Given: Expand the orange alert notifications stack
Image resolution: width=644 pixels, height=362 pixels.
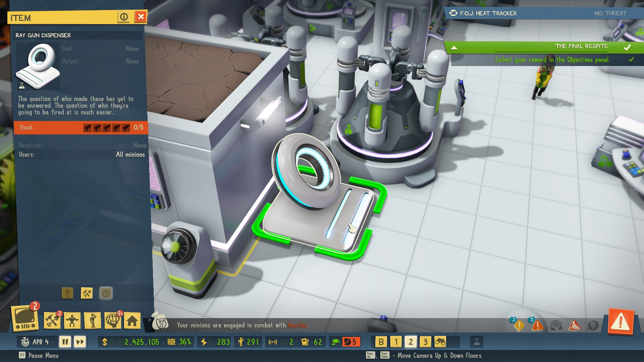Looking at the screenshot, I should [x=537, y=325].
